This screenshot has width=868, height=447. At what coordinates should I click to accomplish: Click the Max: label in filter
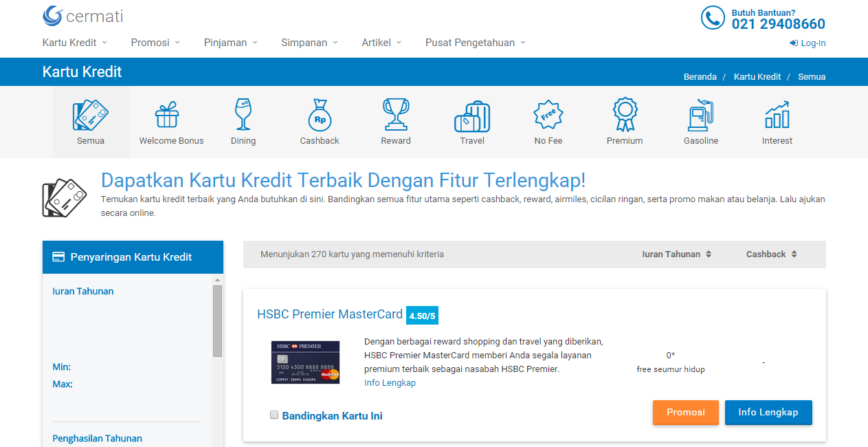pyautogui.click(x=63, y=384)
